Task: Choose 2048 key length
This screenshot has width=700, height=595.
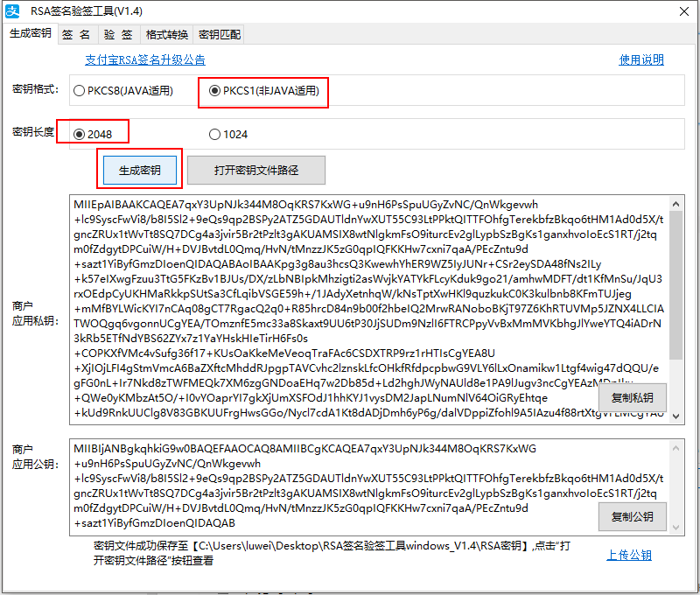Action: 93,135
